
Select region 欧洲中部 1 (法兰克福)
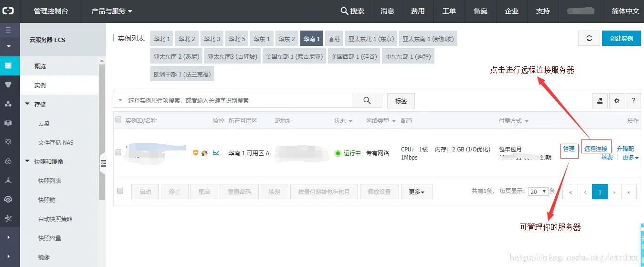point(182,75)
